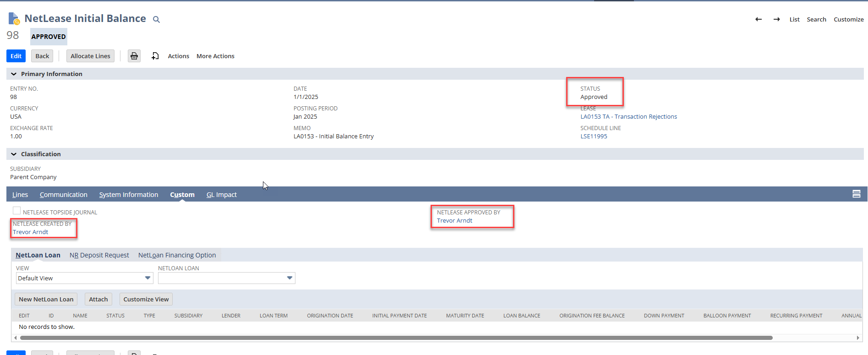
Task: Go to next record with right arrow
Action: (777, 19)
